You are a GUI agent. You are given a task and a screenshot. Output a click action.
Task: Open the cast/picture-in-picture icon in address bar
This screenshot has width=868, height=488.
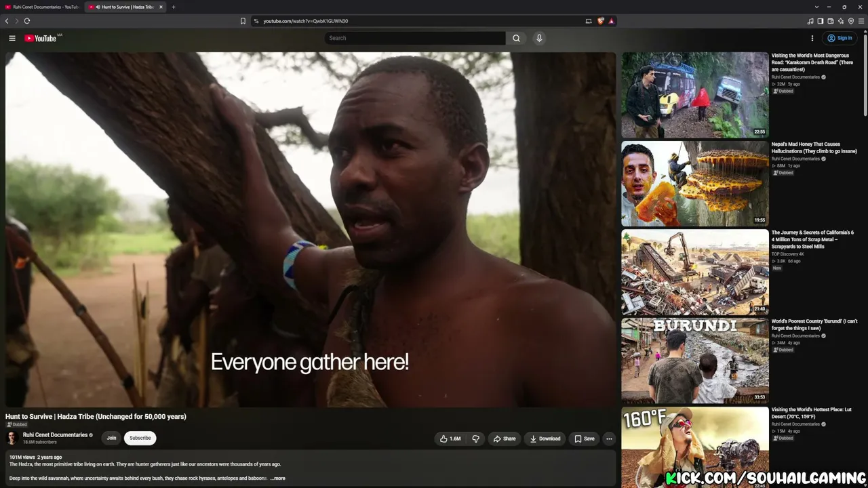[x=589, y=21]
